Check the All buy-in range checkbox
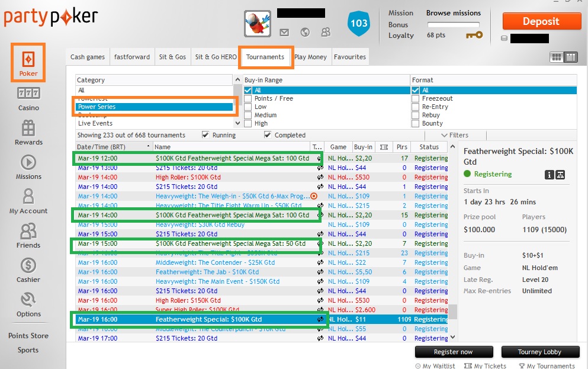The height and width of the screenshot is (369, 588). point(248,91)
